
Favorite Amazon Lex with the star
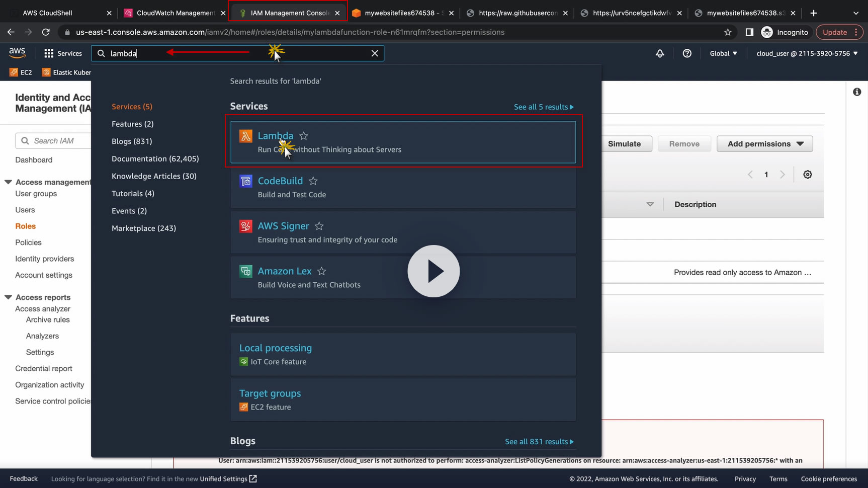tap(322, 271)
